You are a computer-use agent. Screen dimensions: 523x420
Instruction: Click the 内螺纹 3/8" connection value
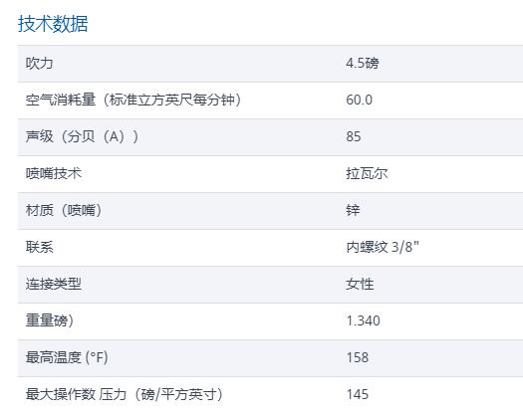point(383,247)
